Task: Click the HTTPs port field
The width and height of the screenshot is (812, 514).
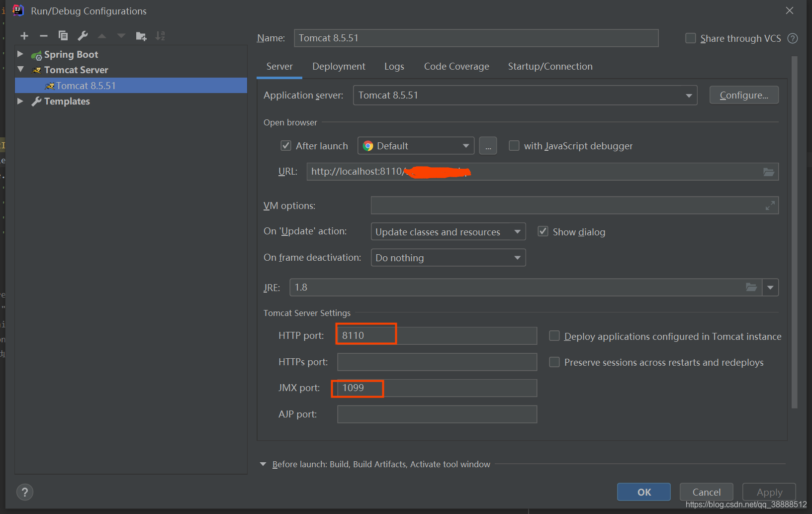Action: click(437, 362)
